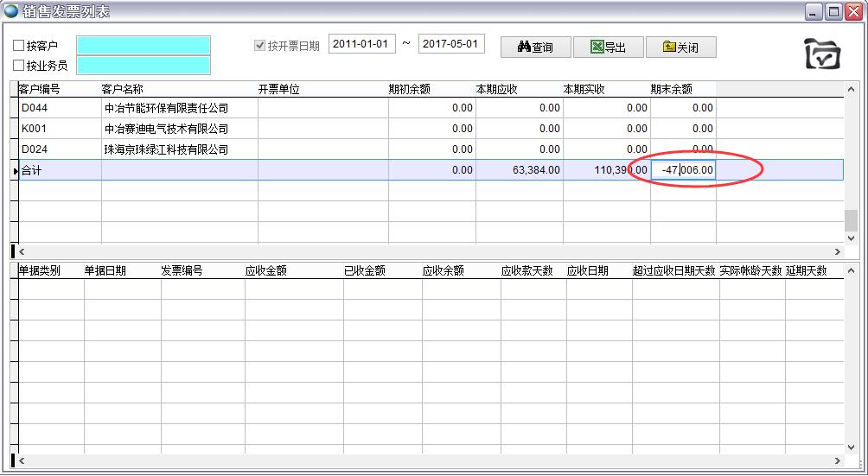Click the 期末余额 column header
Viewport: 868px width, 476px height.
tap(671, 89)
